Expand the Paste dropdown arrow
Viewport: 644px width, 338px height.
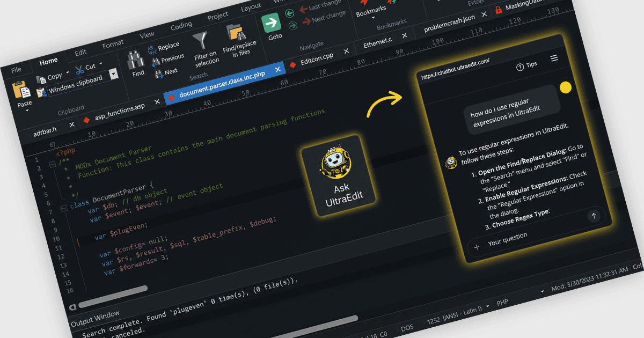(x=26, y=112)
